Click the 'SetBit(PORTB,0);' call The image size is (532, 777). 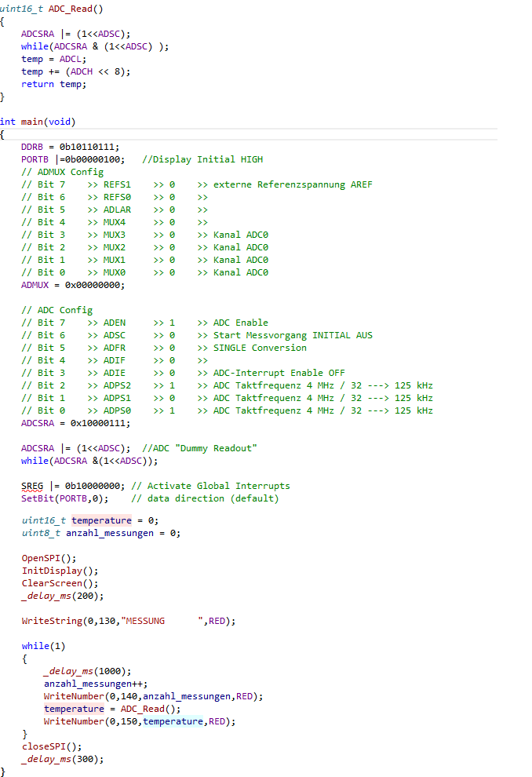[65, 498]
